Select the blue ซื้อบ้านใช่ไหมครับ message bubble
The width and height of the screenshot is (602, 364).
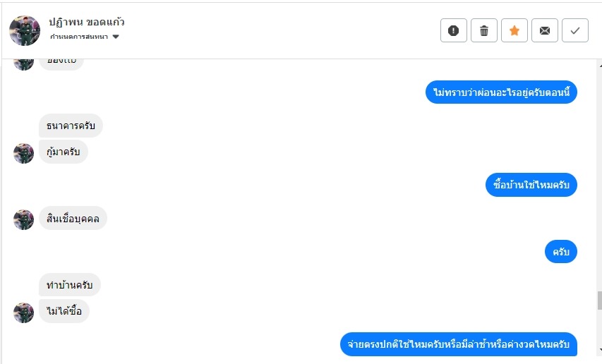click(x=531, y=185)
